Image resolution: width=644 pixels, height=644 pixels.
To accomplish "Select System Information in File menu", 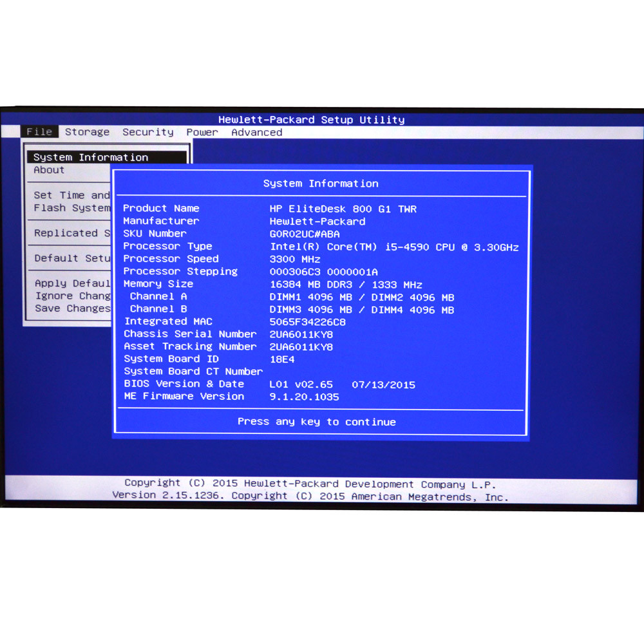I will tap(91, 157).
